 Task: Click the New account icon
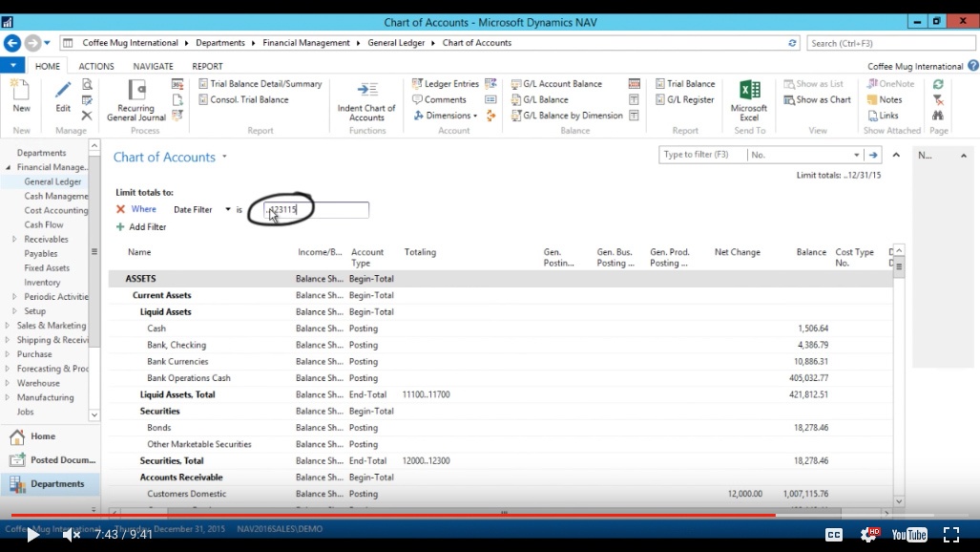tap(21, 96)
